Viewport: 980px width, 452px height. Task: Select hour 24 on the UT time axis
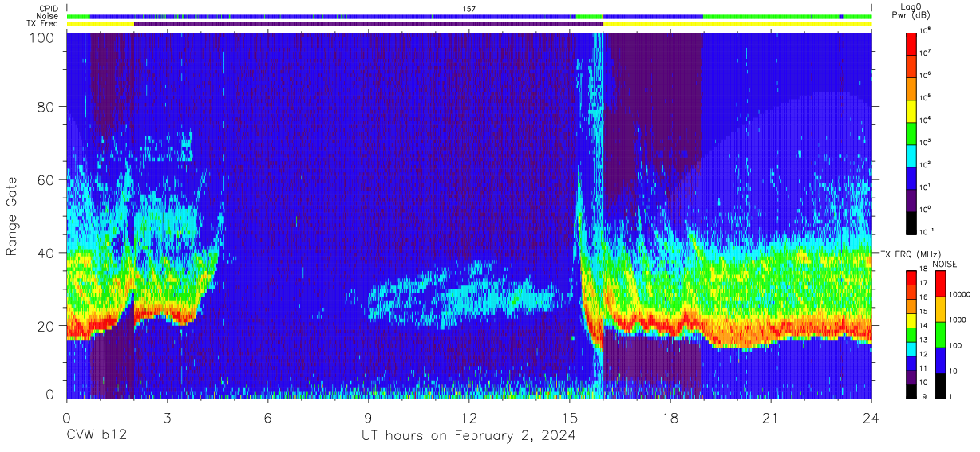(871, 417)
